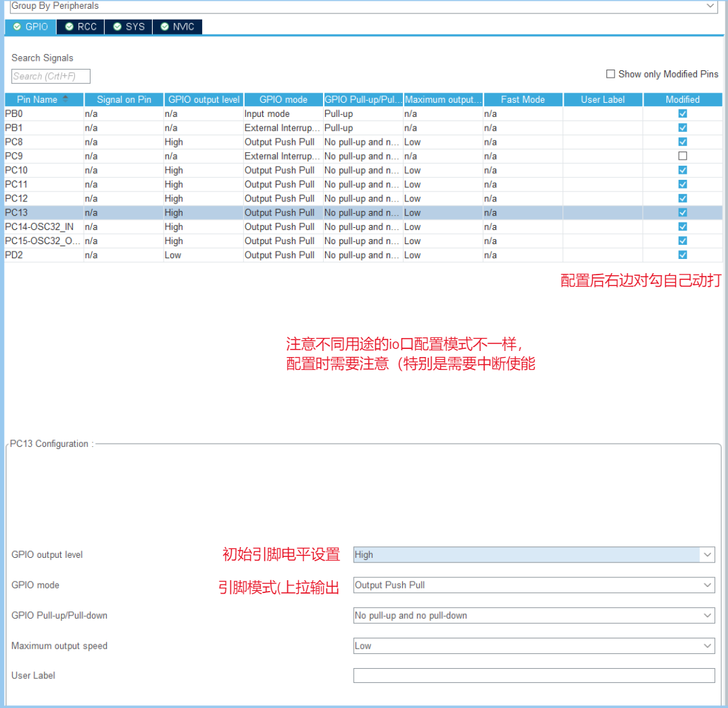Click PC12's Low maximum speed cell
This screenshot has width=728, height=708.
point(443,198)
